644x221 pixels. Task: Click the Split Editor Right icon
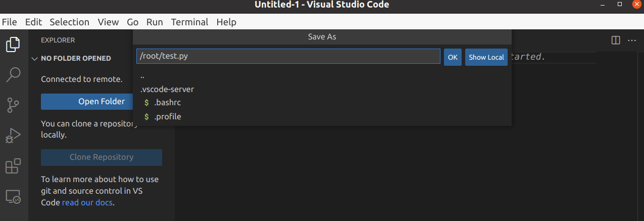(615, 40)
